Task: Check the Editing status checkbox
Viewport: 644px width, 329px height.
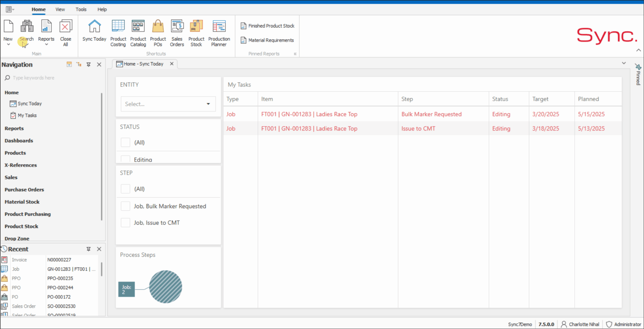Action: pos(125,159)
